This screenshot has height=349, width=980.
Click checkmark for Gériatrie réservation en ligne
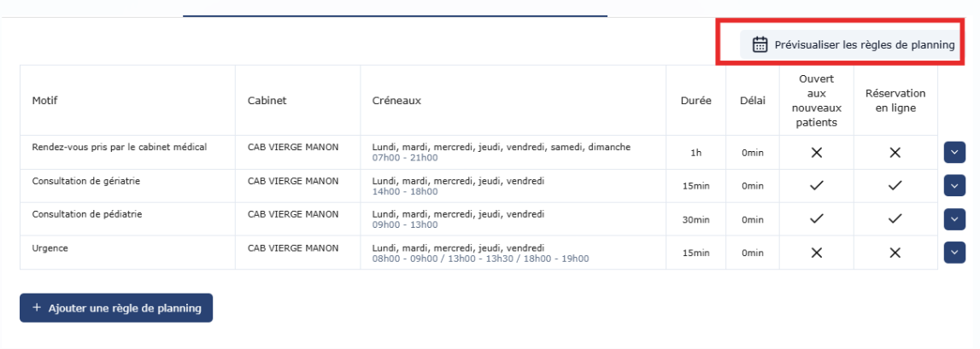tap(895, 185)
